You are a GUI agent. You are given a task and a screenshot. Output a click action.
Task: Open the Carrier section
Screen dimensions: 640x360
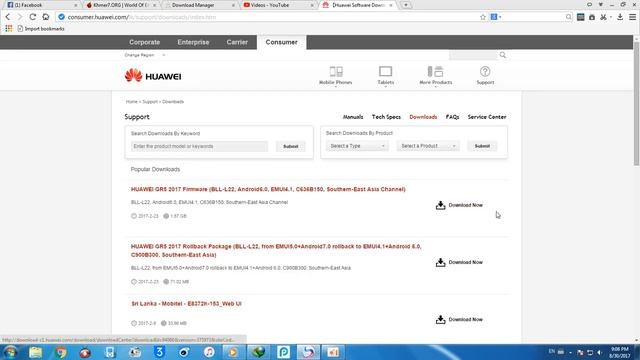pos(237,42)
